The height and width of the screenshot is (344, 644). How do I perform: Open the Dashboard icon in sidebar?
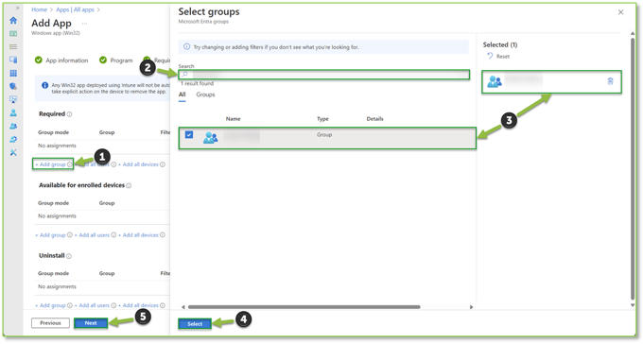click(x=13, y=34)
